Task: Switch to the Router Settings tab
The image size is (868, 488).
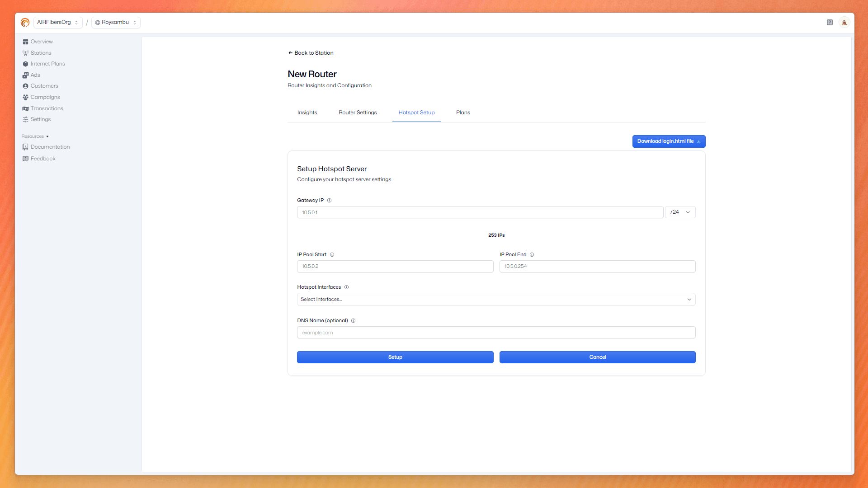Action: click(x=357, y=113)
